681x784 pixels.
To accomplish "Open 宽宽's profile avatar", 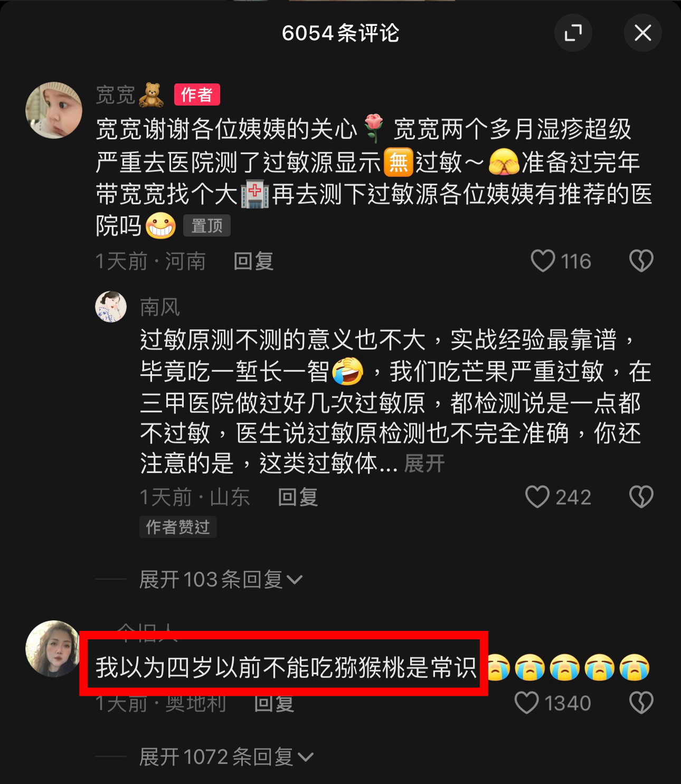I will click(54, 110).
